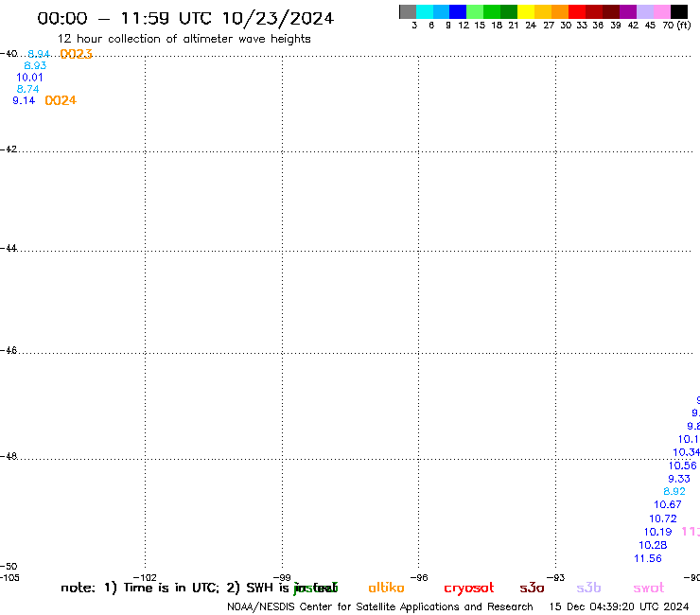Click the 10.56 wave height value
This screenshot has width=700, height=615.
(x=682, y=466)
